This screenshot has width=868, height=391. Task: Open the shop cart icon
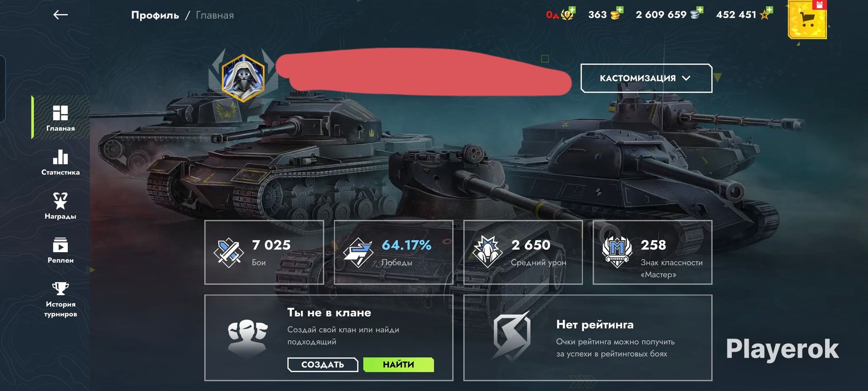(x=807, y=20)
